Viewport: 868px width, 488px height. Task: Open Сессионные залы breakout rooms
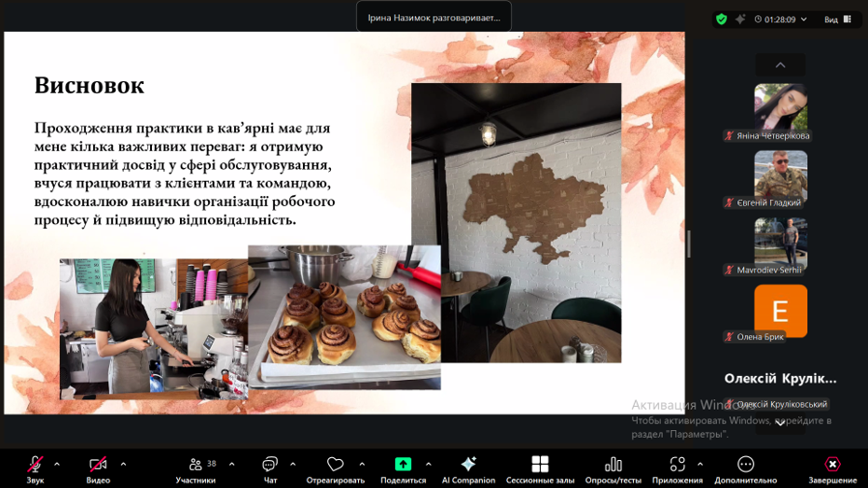pos(540,468)
